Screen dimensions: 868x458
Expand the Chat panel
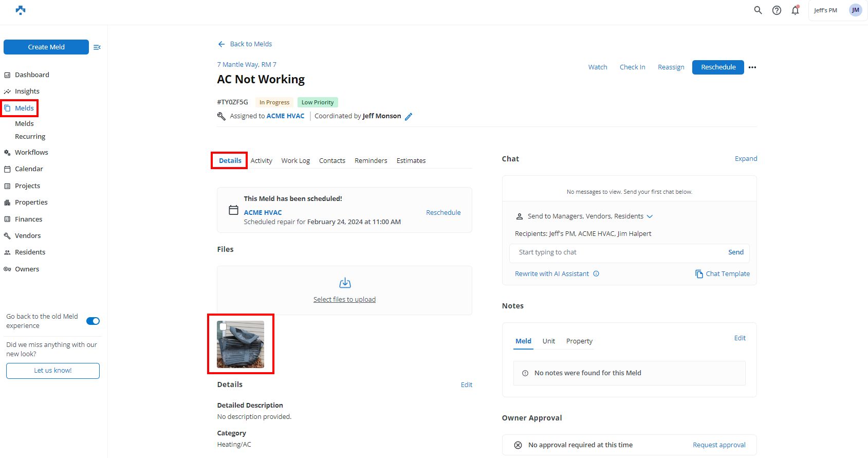(x=746, y=159)
